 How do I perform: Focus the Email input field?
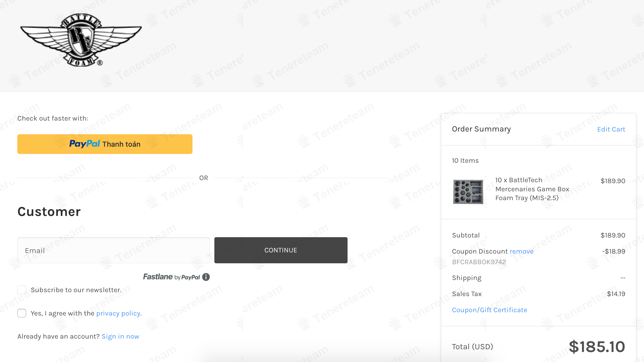[x=113, y=250]
